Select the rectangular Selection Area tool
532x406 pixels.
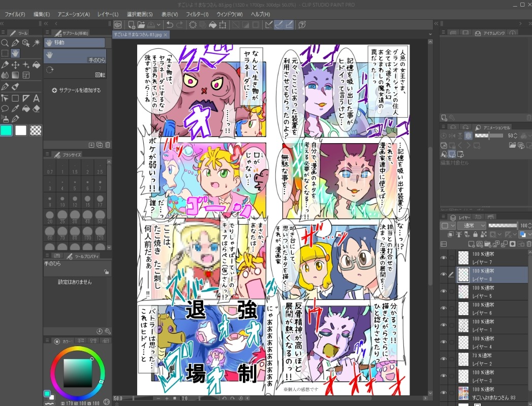5,53
